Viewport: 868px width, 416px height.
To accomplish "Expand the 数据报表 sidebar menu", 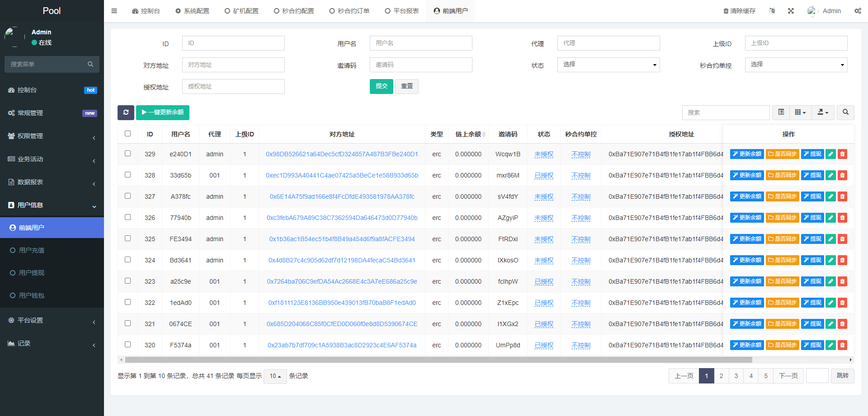I will pos(52,182).
